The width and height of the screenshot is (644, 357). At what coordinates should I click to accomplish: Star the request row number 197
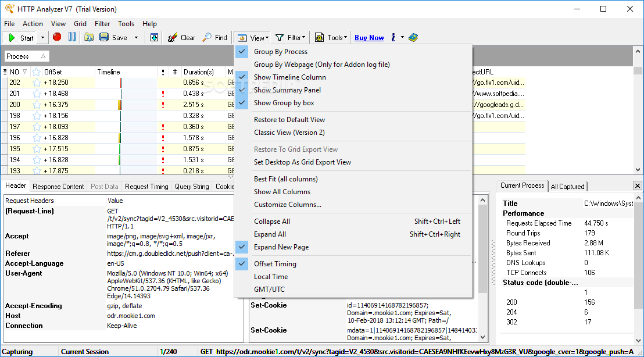click(37, 127)
